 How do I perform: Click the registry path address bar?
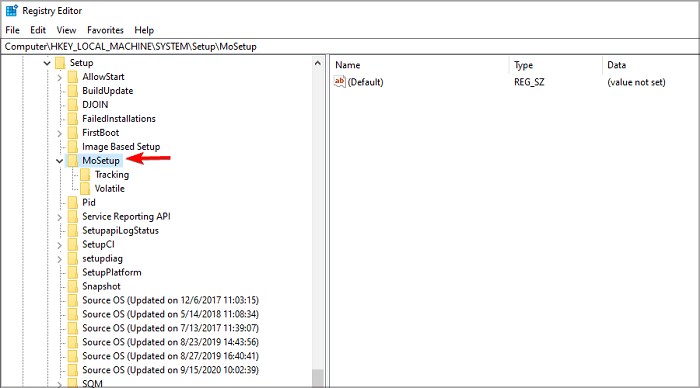point(350,46)
